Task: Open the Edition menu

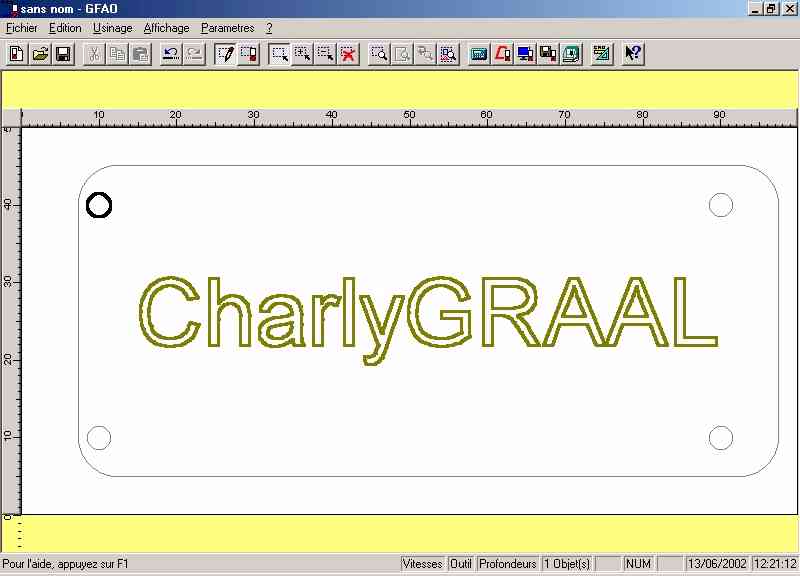Action: [x=65, y=28]
